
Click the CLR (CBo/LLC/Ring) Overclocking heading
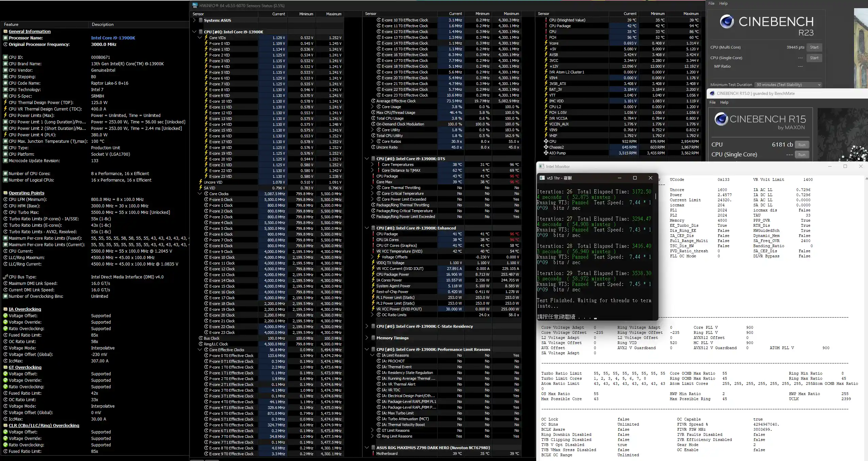click(x=44, y=426)
